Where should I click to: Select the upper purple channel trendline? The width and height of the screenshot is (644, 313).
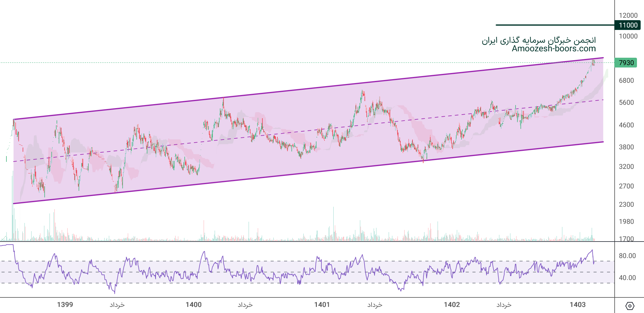(308, 89)
